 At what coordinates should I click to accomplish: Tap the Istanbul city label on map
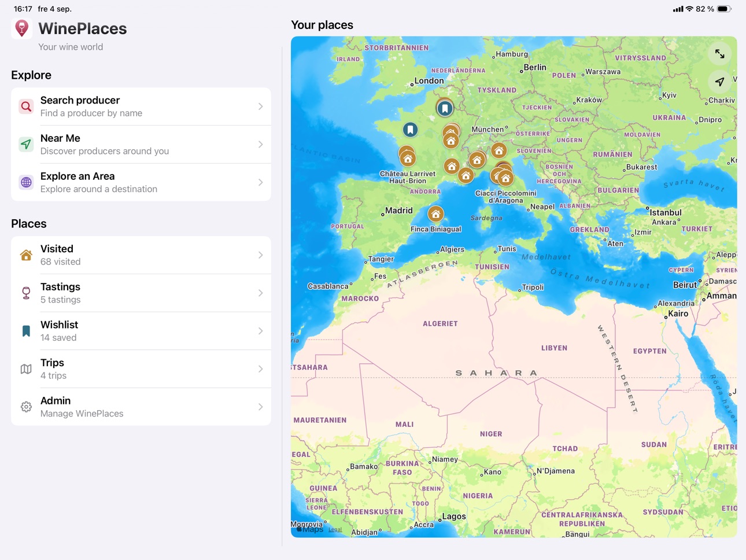pyautogui.click(x=666, y=212)
